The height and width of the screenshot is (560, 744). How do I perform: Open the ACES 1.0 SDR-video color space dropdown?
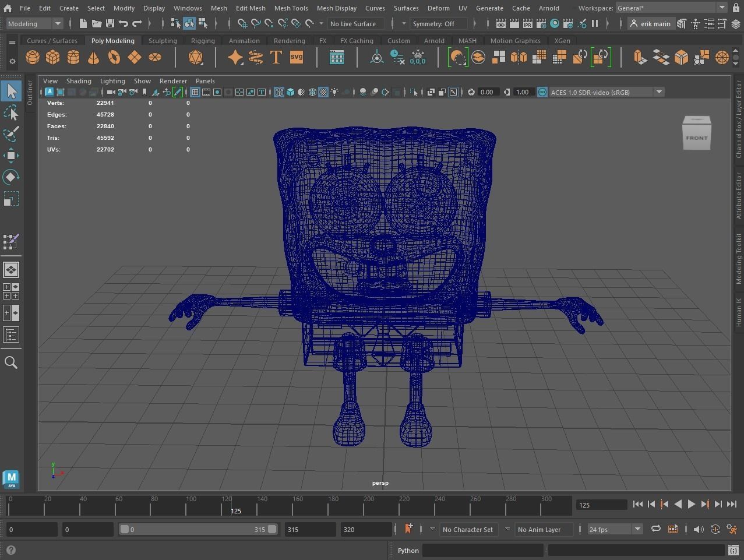click(659, 91)
